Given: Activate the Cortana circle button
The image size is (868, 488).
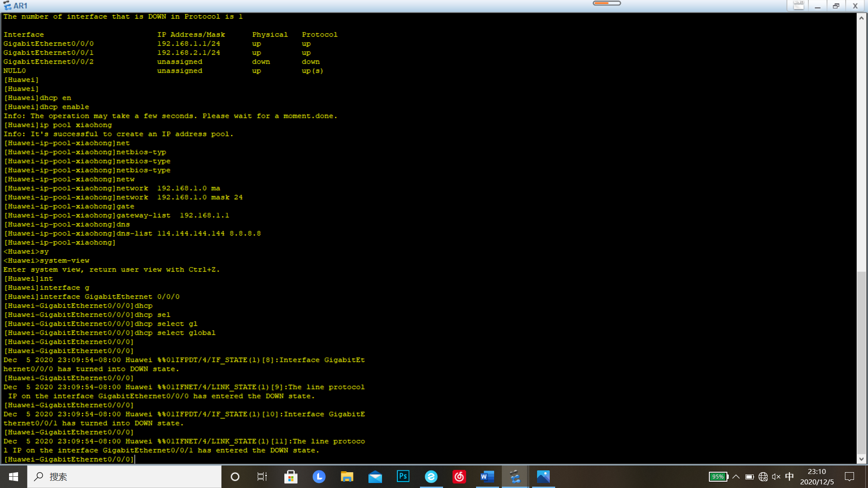Looking at the screenshot, I should [235, 477].
